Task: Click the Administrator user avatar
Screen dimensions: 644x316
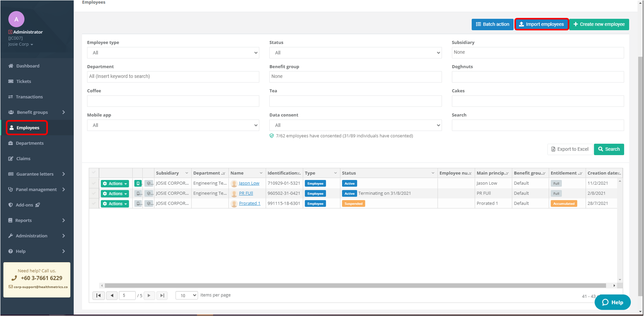Action: click(x=16, y=19)
